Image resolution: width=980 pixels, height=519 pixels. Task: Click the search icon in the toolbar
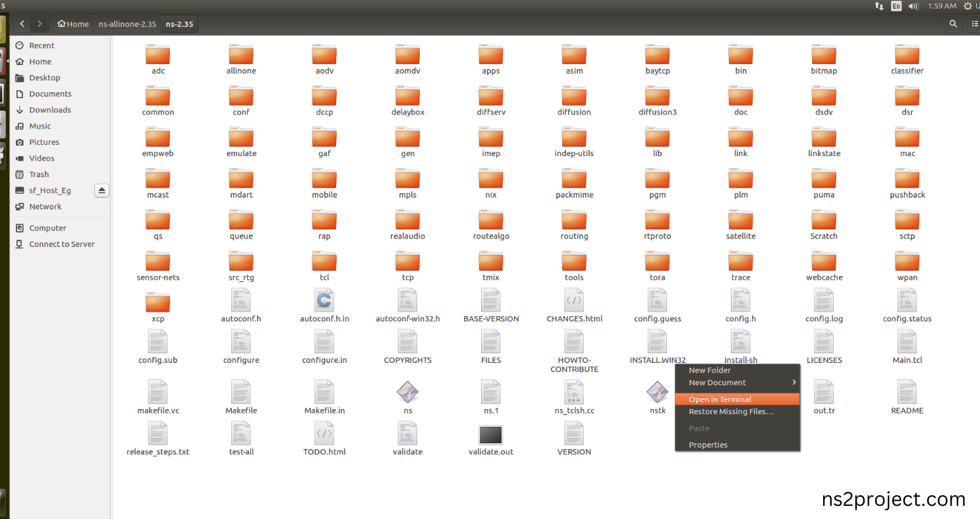click(x=953, y=24)
